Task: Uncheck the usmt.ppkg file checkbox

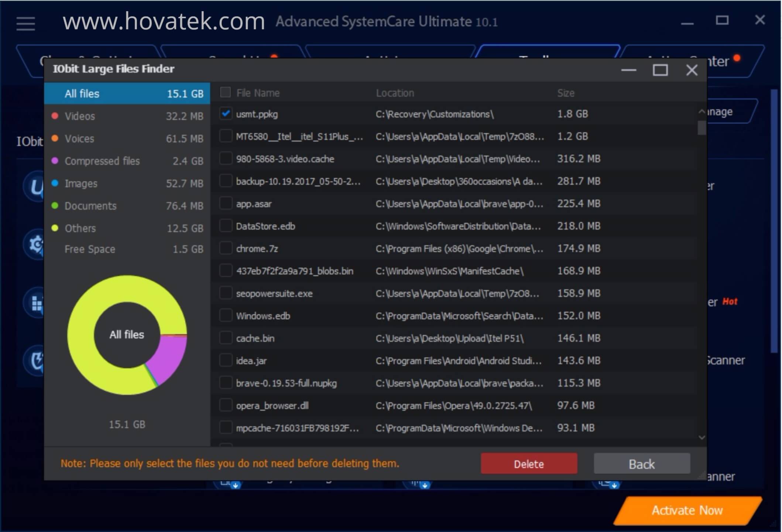Action: coord(225,113)
